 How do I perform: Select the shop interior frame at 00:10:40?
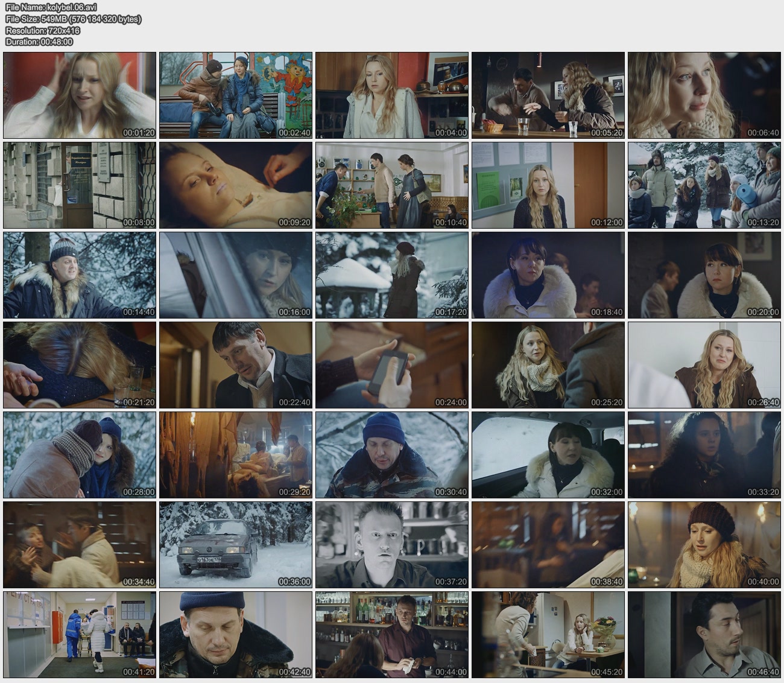[x=392, y=185]
